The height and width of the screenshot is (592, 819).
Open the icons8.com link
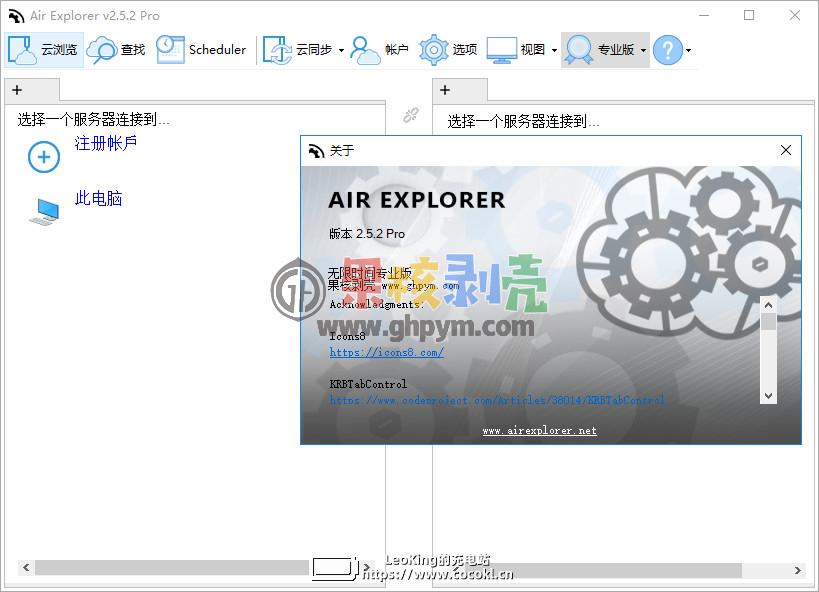[x=387, y=353]
